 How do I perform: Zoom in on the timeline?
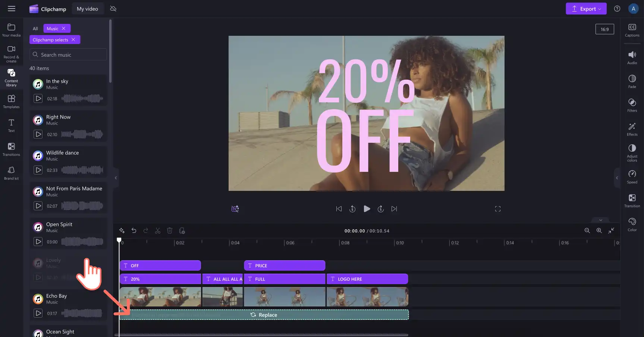(x=599, y=231)
